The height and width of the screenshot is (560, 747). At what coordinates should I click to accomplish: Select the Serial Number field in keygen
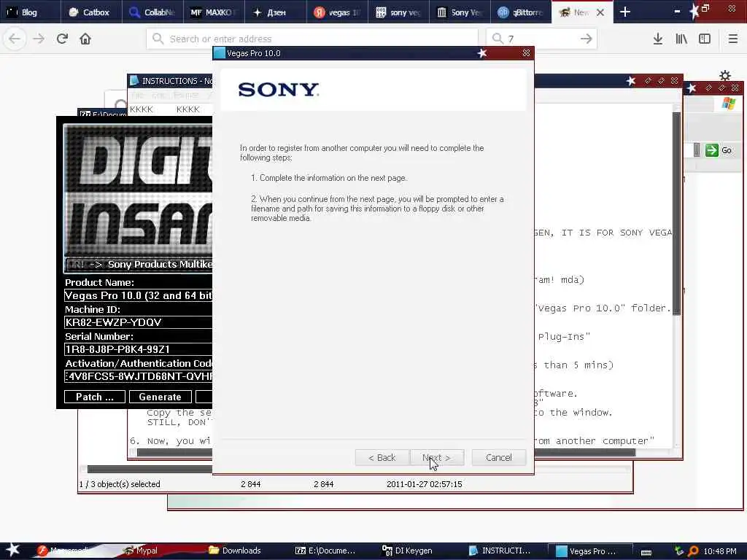coord(138,349)
